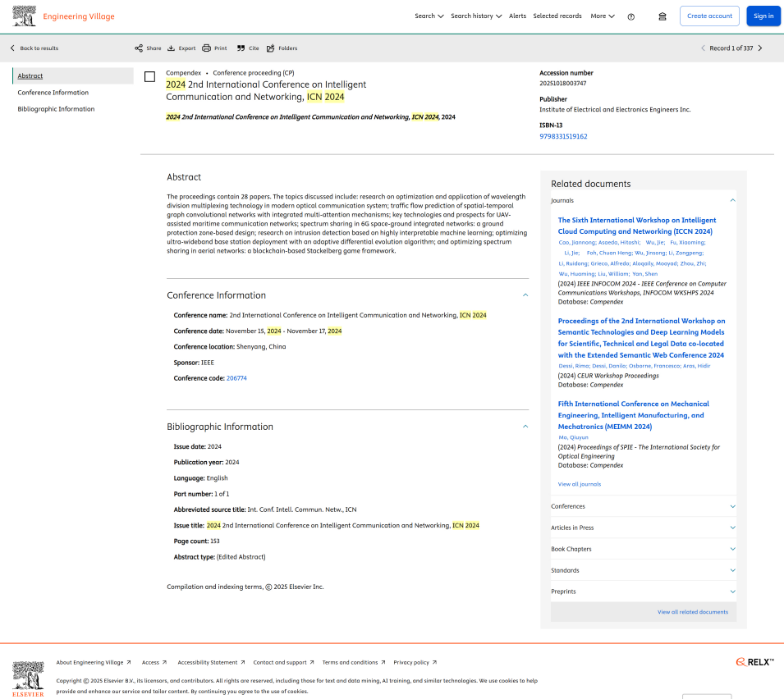This screenshot has width=784, height=699.
Task: Click author link Foh, Chuan Heng
Action: (610, 253)
